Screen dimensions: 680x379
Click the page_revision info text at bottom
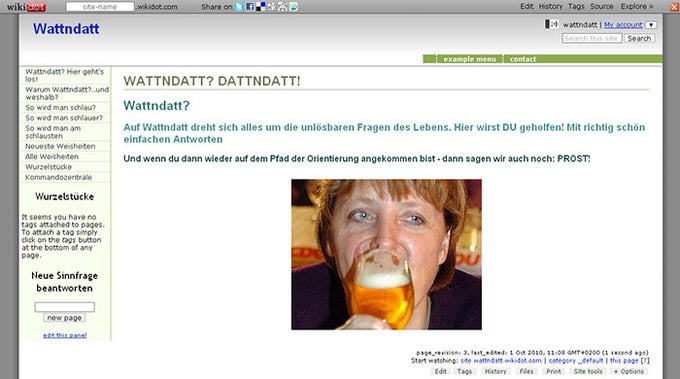532,353
